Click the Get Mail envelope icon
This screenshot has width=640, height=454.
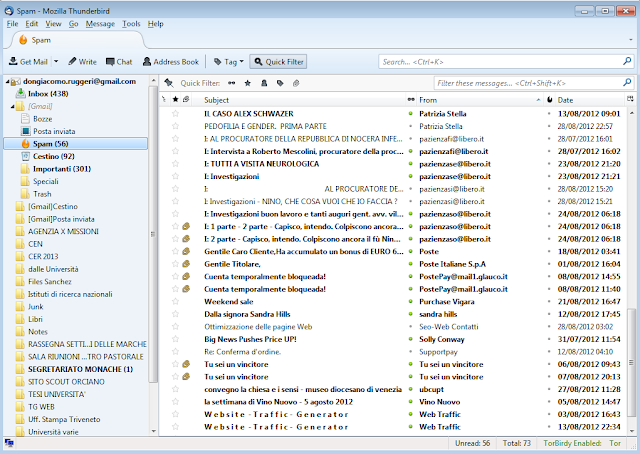[x=12, y=61]
